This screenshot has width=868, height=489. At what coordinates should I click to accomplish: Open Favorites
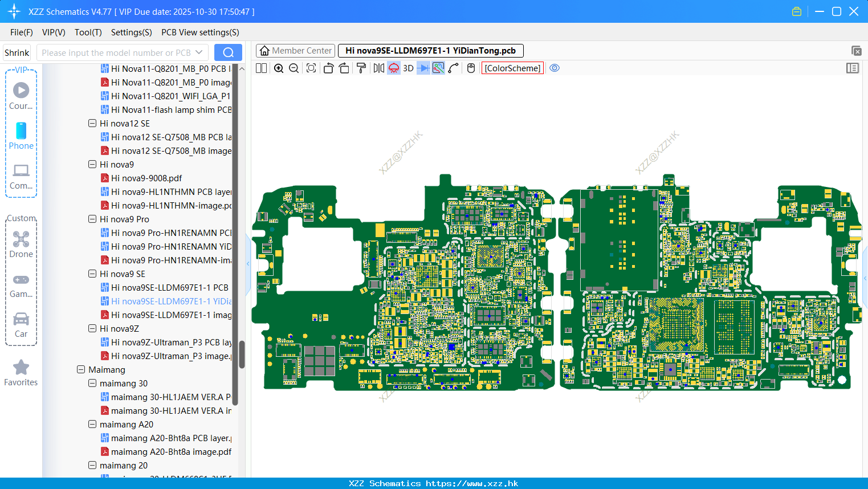pos(21,373)
